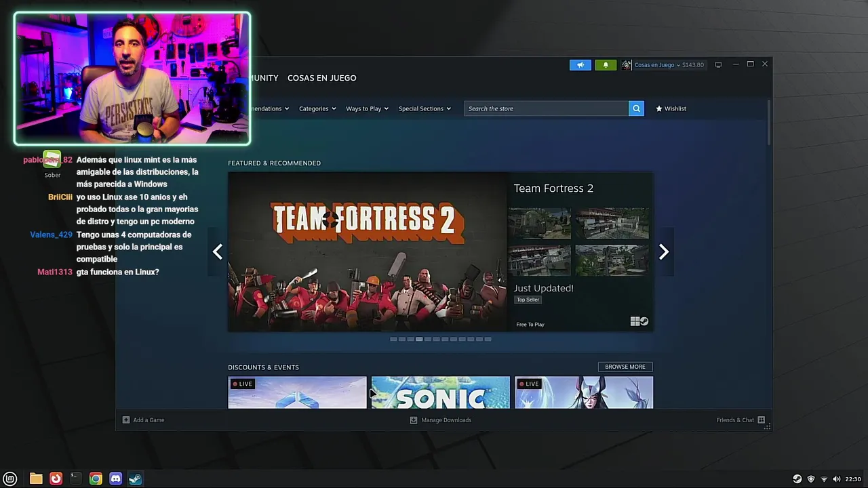Viewport: 868px width, 488px height.
Task: Expand the Ways to Play dropdown
Action: point(367,108)
